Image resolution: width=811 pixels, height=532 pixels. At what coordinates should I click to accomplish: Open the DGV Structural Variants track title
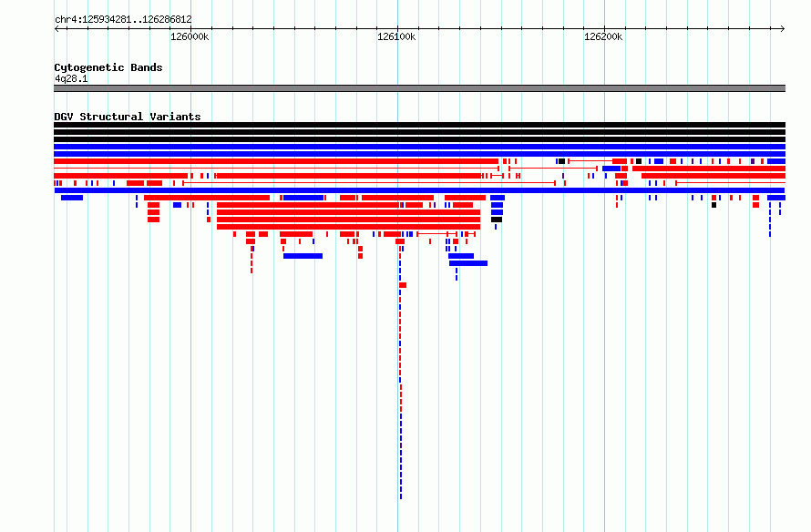pyautogui.click(x=128, y=117)
